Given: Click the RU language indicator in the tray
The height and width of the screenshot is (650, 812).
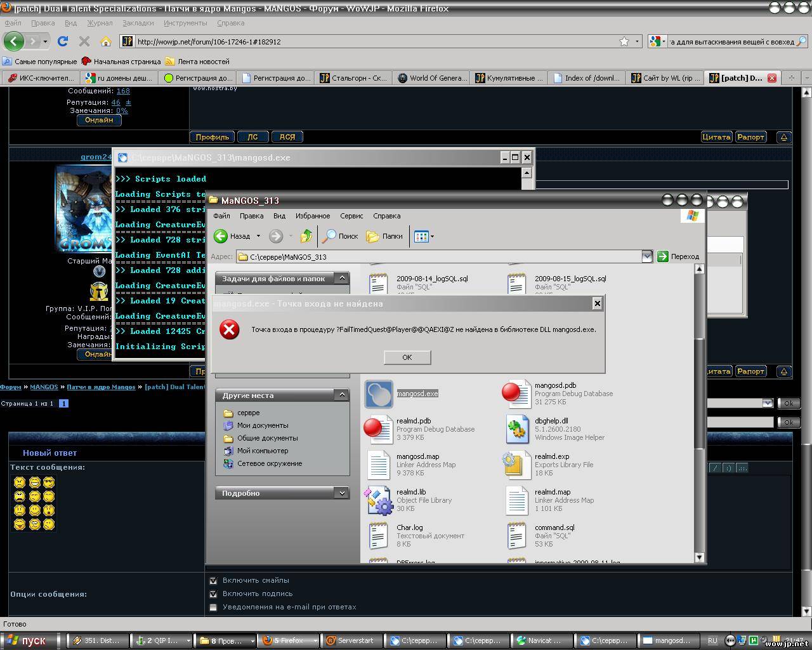Looking at the screenshot, I should point(712,640).
